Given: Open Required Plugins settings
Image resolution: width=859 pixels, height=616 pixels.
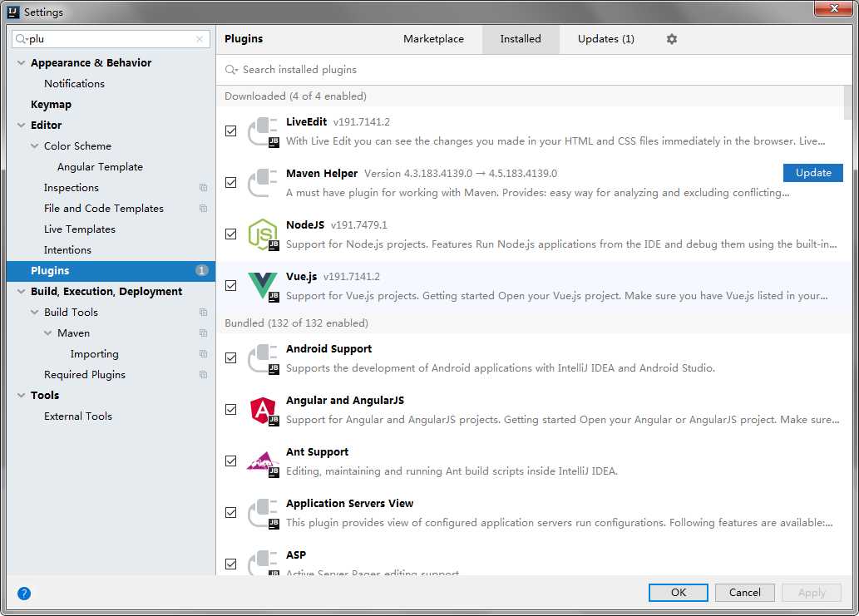Looking at the screenshot, I should 85,375.
